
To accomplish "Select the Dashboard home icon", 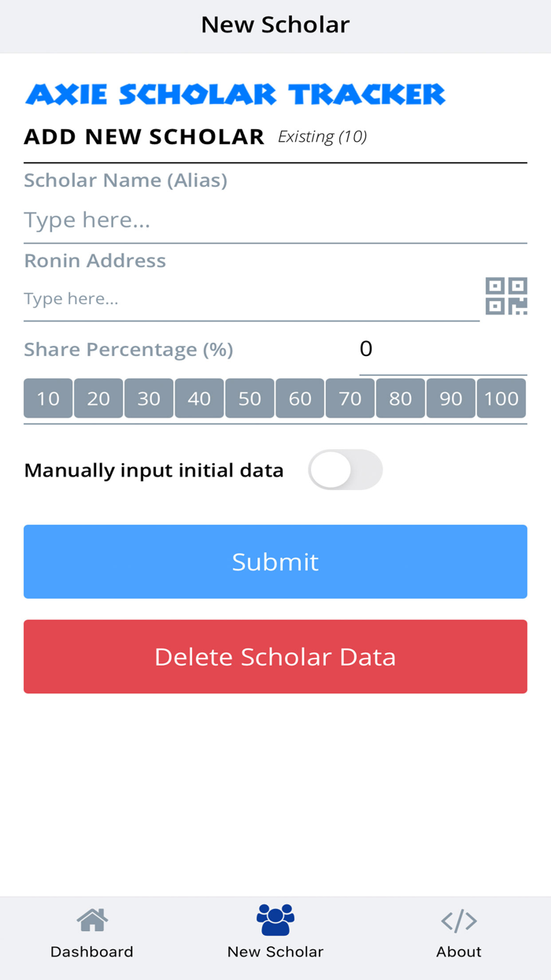I will (x=91, y=919).
